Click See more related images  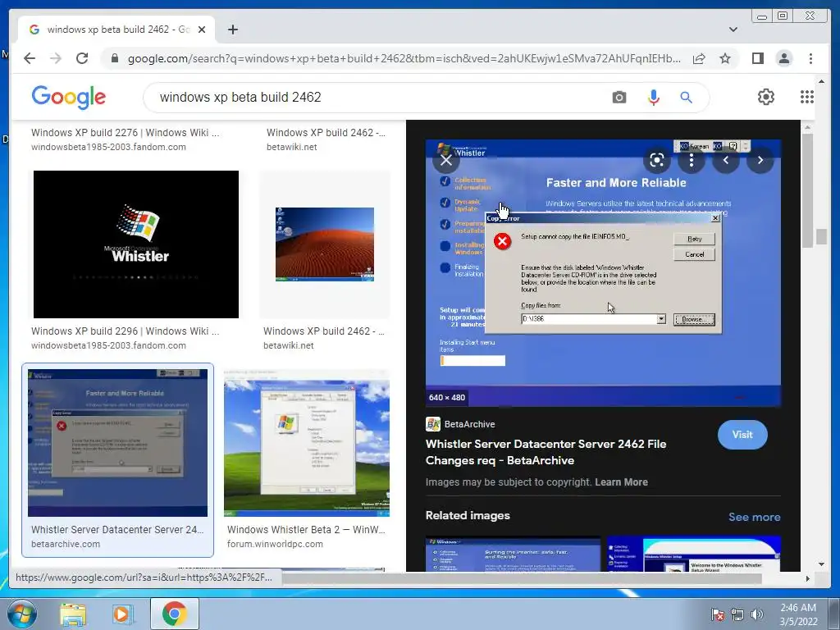(x=755, y=517)
